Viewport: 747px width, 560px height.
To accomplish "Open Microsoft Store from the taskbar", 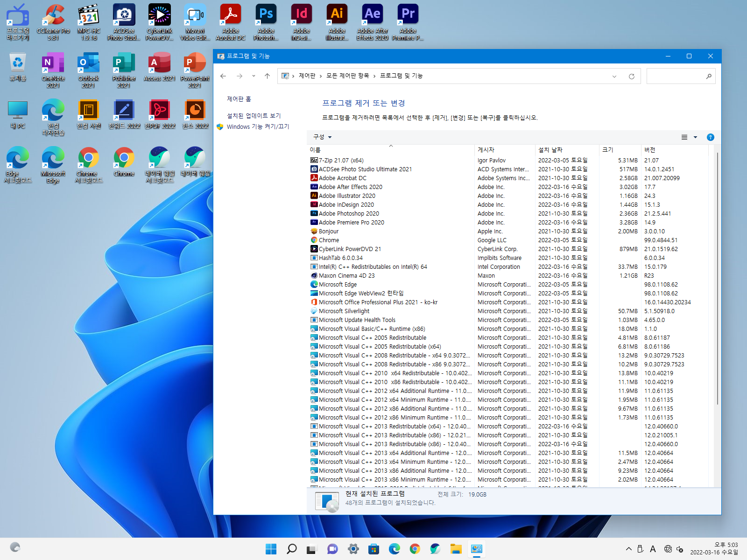I will point(373,549).
